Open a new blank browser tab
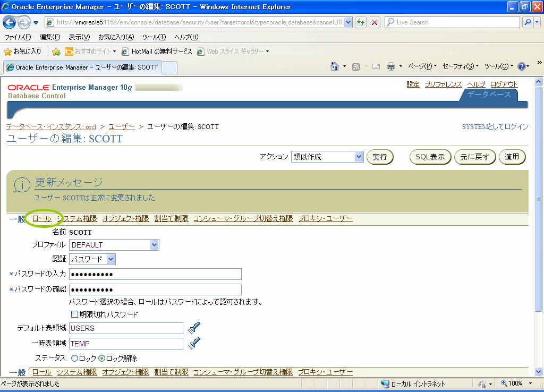Image resolution: width=544 pixels, height=392 pixels. point(169,67)
